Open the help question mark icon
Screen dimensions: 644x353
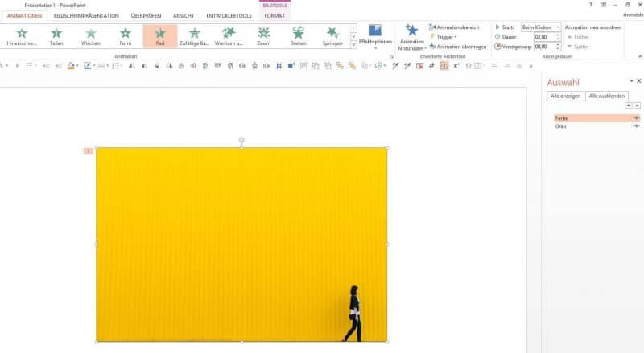tap(591, 5)
